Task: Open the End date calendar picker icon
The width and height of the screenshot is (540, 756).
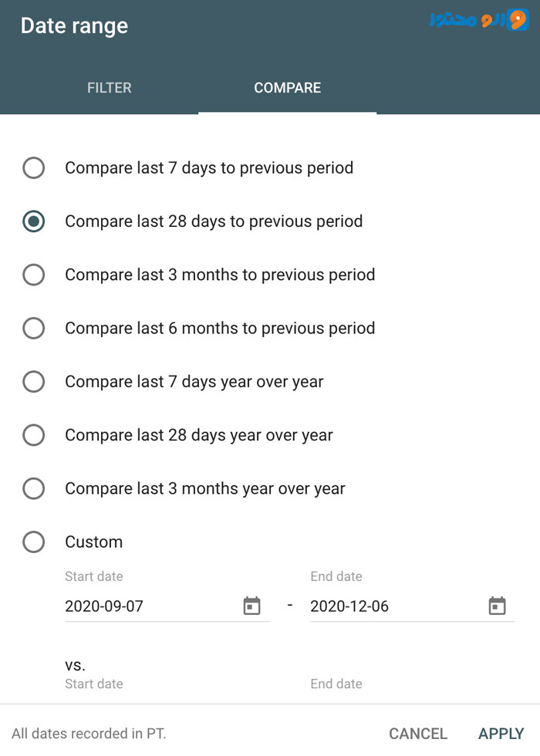Action: (x=497, y=606)
